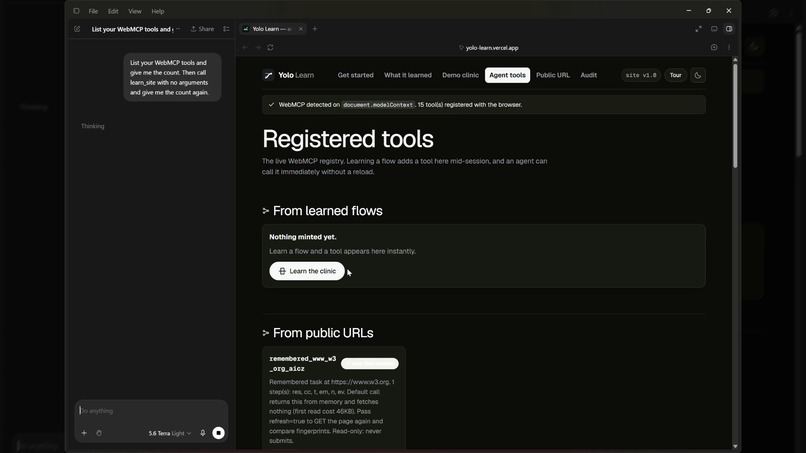Switch to the Demo clinic tab

(460, 75)
